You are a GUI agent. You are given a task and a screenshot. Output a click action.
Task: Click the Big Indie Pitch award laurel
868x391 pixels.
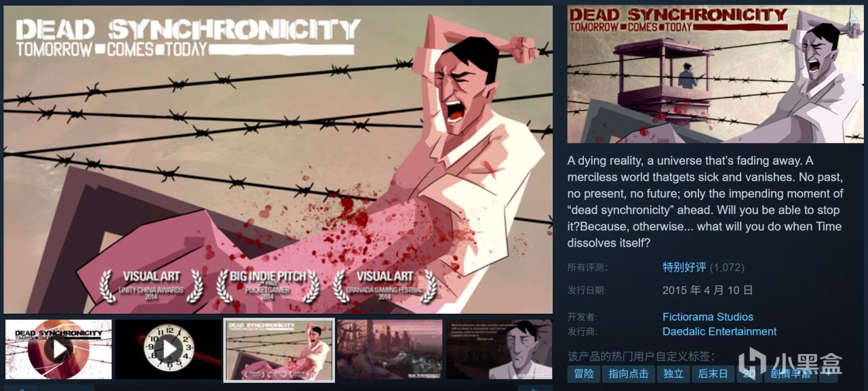268,286
